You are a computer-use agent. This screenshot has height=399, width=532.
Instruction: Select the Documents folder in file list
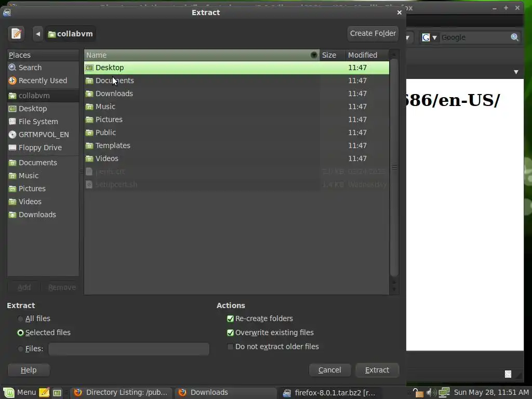(236, 81)
